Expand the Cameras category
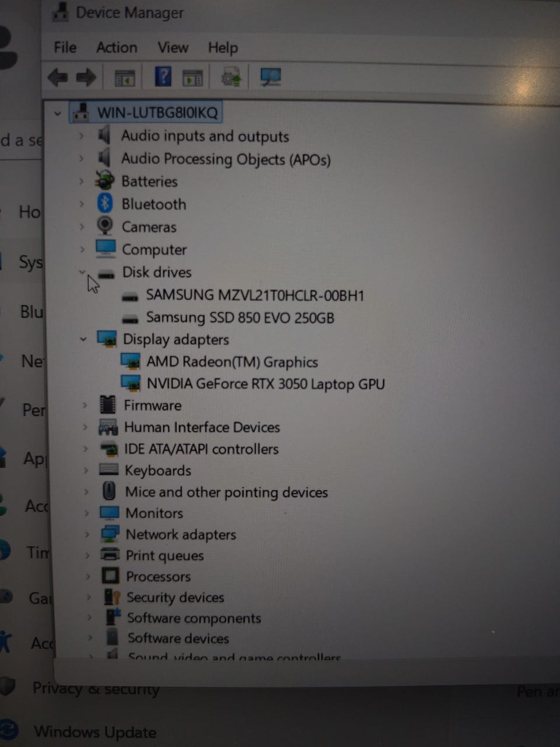Viewport: 560px width, 747px height. coord(82,226)
